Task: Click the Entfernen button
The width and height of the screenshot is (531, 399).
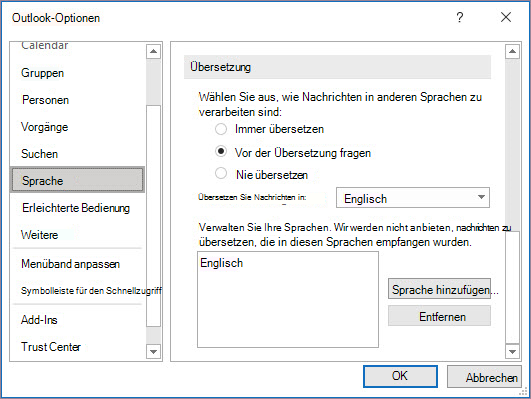Action: 439,316
